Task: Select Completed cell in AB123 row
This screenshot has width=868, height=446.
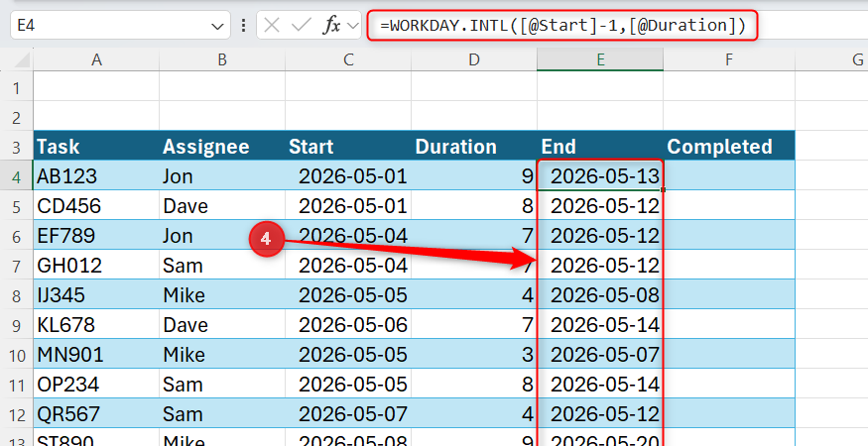Action: point(729,176)
